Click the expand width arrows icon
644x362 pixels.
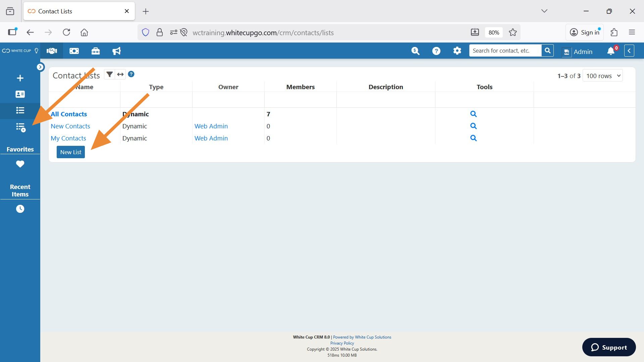click(x=120, y=74)
